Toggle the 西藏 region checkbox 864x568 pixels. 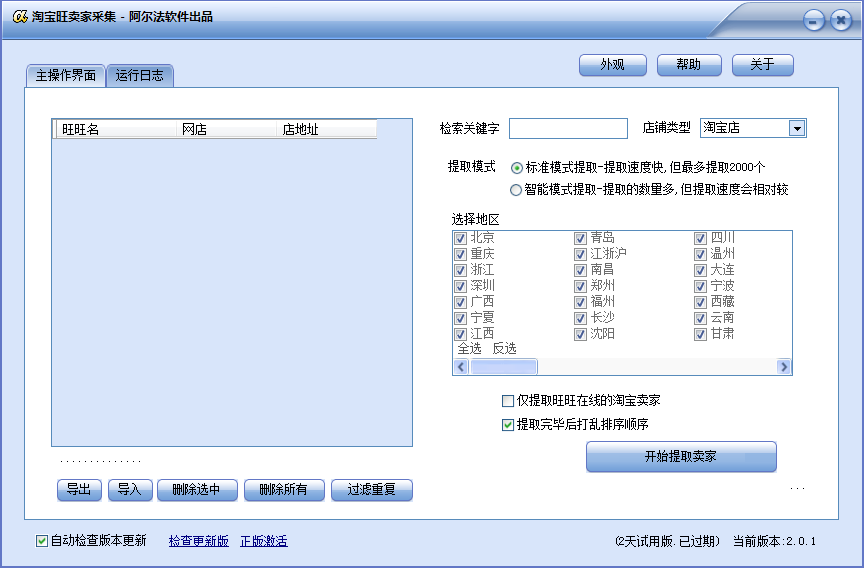tap(700, 302)
